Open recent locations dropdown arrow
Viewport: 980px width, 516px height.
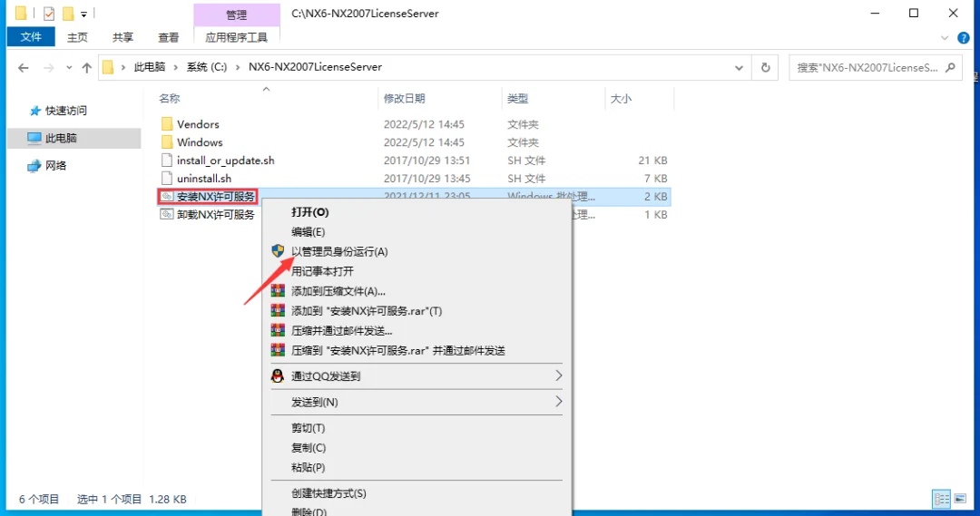tap(69, 67)
